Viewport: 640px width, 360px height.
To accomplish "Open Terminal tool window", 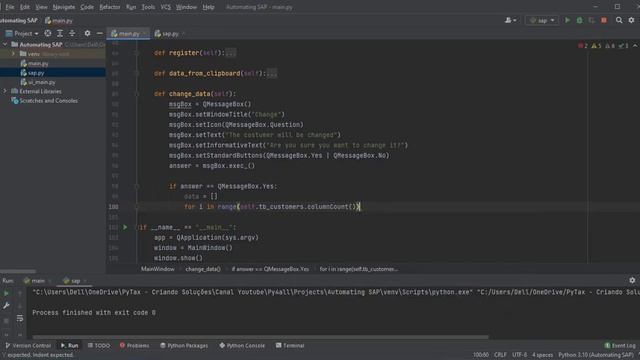I will tap(290, 345).
